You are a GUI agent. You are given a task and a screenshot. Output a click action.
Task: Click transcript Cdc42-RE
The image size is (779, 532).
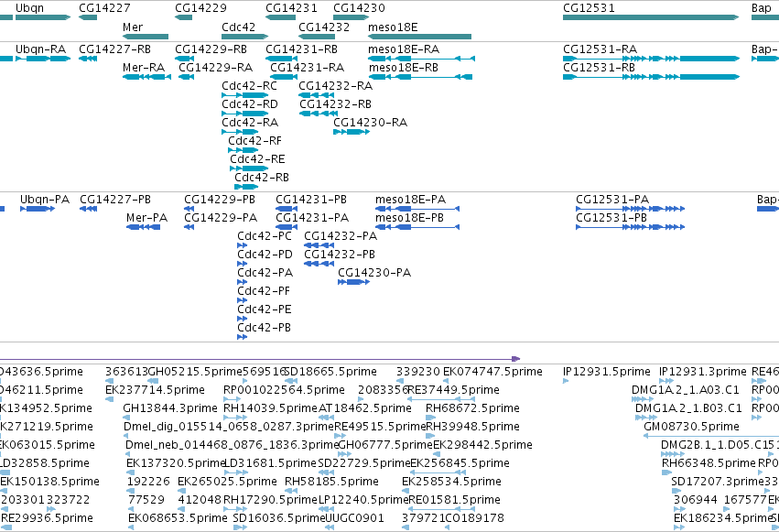point(257,159)
